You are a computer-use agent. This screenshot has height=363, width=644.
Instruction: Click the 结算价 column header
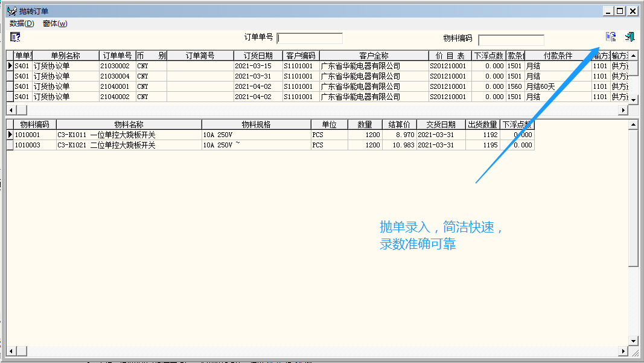click(399, 124)
